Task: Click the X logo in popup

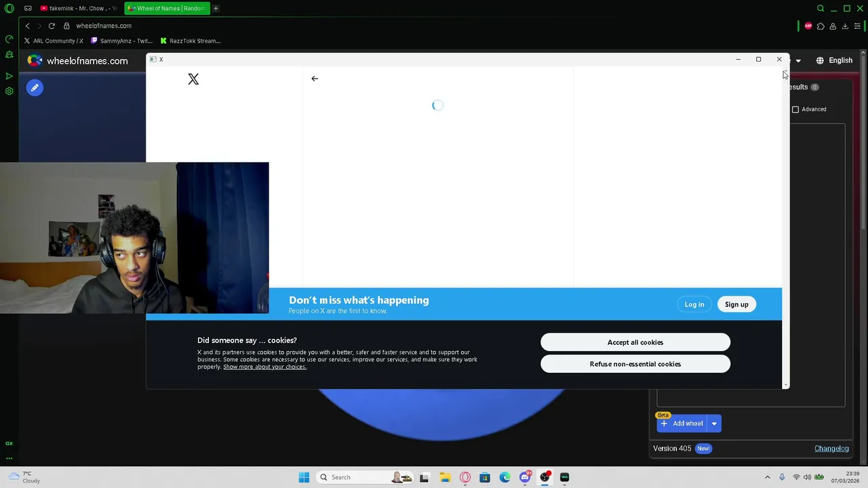Action: tap(193, 79)
